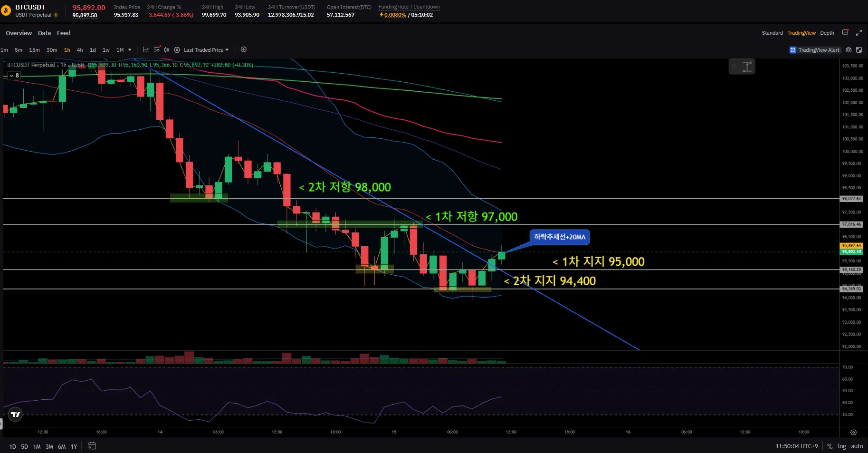Toggle the log scale option
Screen dimensions: 868x453
coord(842,446)
